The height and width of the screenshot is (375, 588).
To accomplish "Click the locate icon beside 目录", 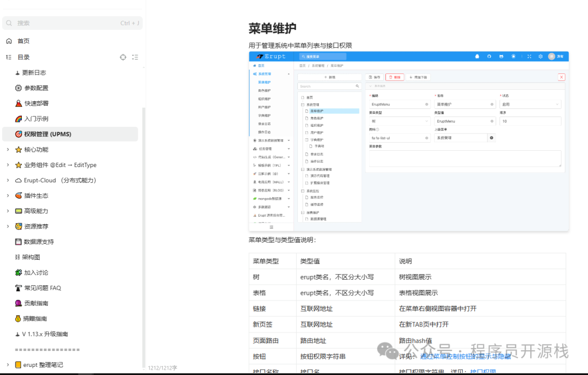I will point(123,57).
